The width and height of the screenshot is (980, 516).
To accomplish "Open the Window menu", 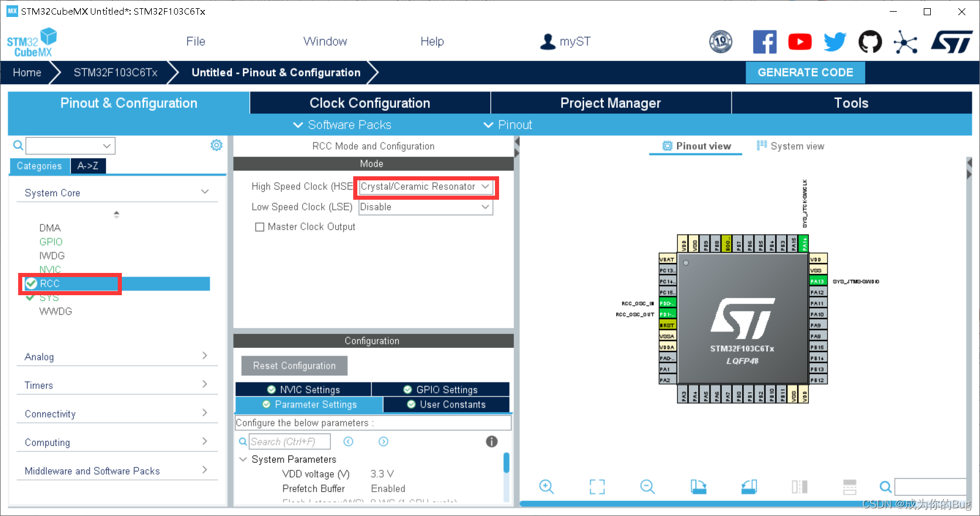I will click(x=325, y=42).
